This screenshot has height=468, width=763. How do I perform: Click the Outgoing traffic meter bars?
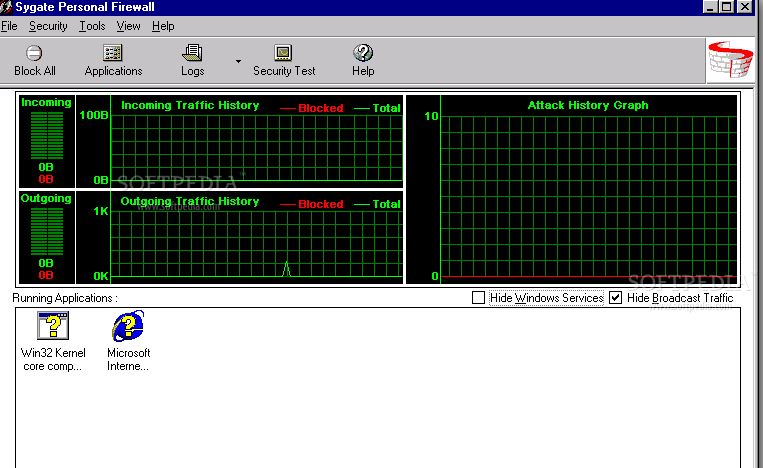pyautogui.click(x=47, y=232)
